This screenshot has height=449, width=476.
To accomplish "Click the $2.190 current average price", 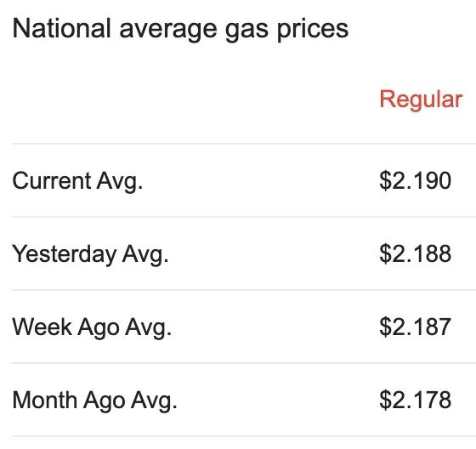I will pyautogui.click(x=416, y=181).
